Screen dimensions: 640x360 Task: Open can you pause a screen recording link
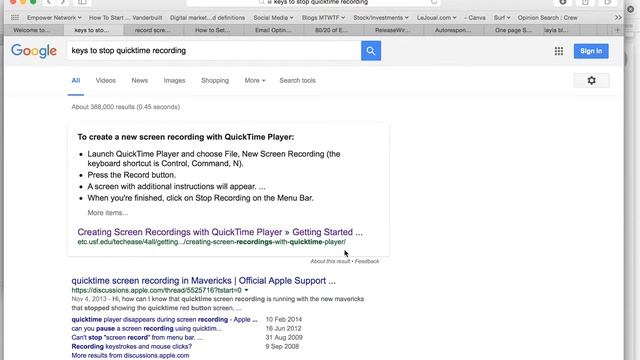pyautogui.click(x=147, y=328)
